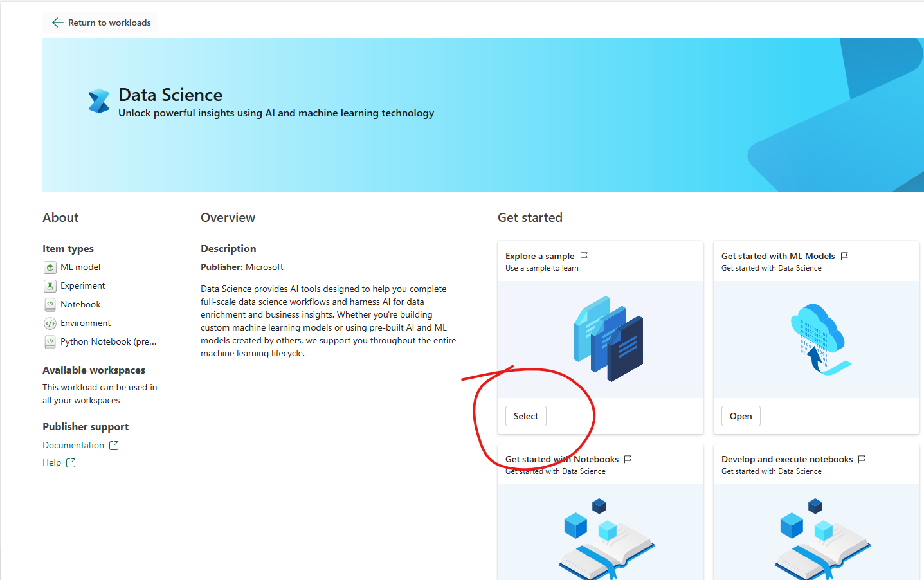Click the Get started section heading
The height and width of the screenshot is (580, 924).
point(530,217)
